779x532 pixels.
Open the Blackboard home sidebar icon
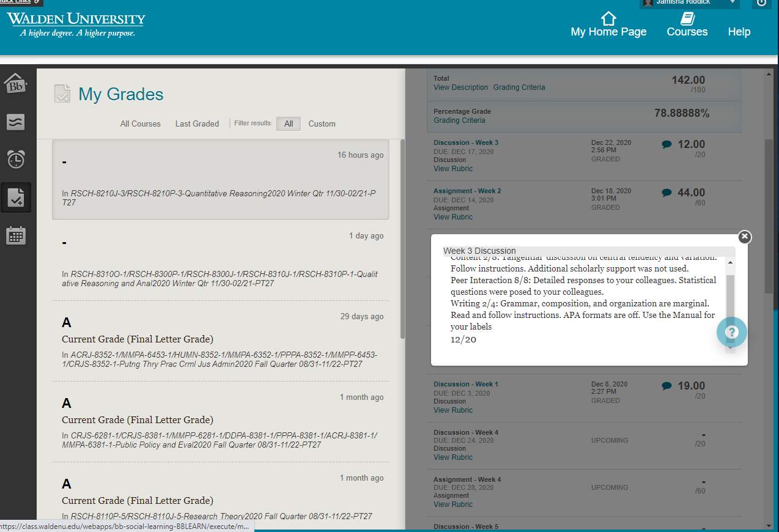point(16,83)
